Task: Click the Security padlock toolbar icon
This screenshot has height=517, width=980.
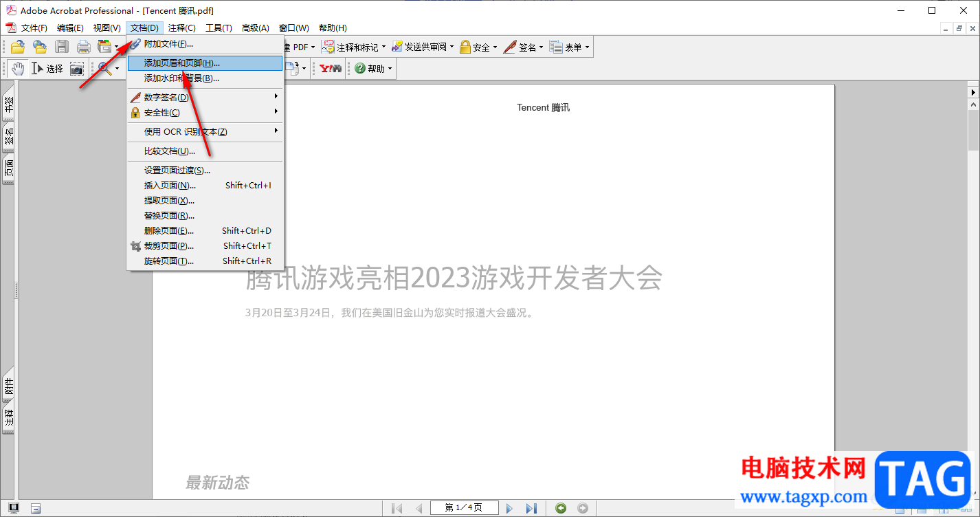Action: tap(465, 47)
